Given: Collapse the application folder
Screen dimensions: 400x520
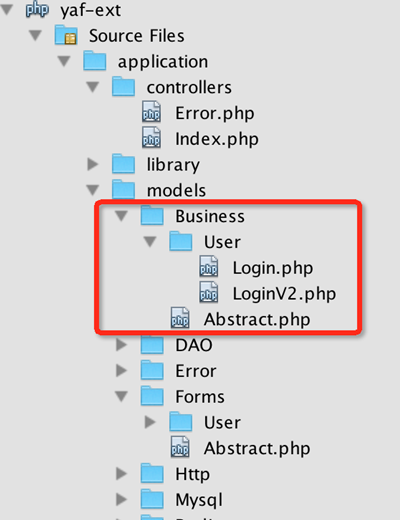Looking at the screenshot, I should (64, 61).
